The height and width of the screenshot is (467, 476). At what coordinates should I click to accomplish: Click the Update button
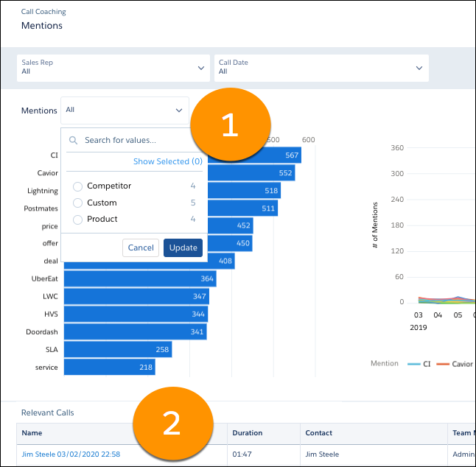pos(183,247)
